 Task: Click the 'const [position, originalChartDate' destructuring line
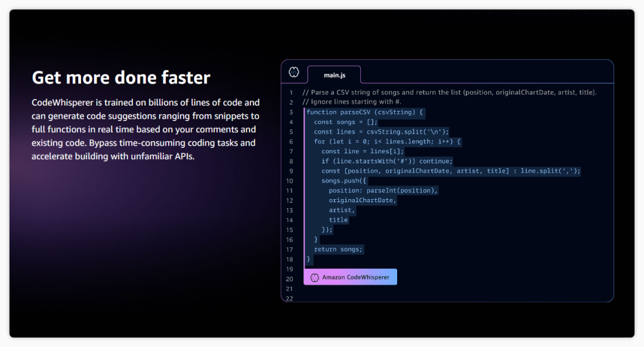coord(451,171)
